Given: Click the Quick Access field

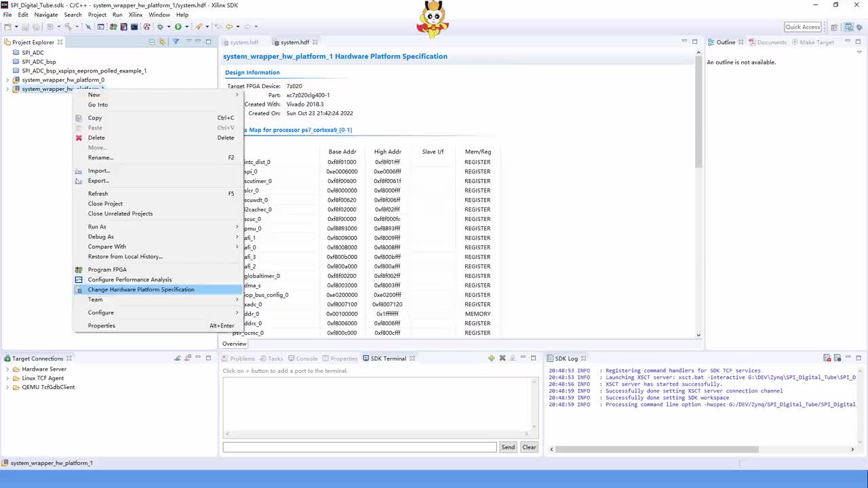Looking at the screenshot, I should tap(803, 27).
